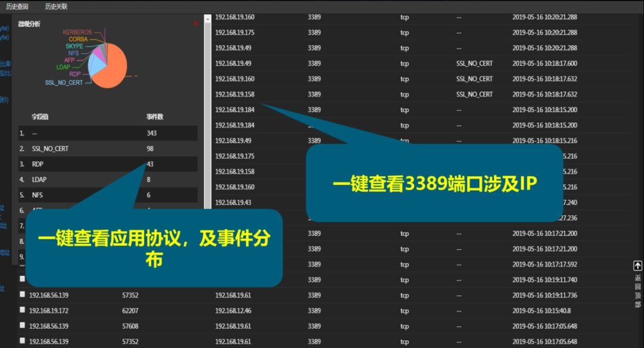The width and height of the screenshot is (644, 348).
Task: Sort by the 事件数 column header
Action: click(x=155, y=117)
